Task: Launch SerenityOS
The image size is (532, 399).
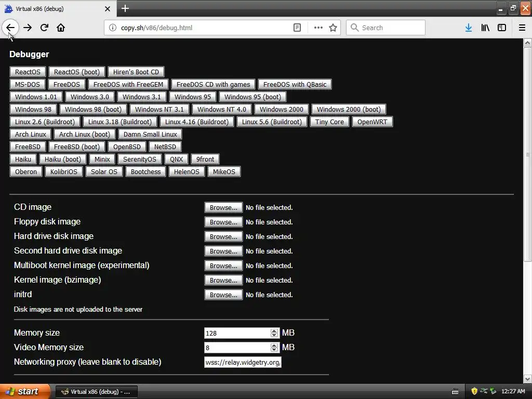Action: pos(139,160)
